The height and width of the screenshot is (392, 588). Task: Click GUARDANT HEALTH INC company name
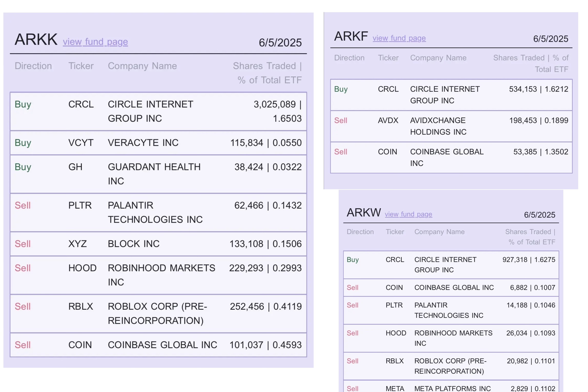coord(154,174)
